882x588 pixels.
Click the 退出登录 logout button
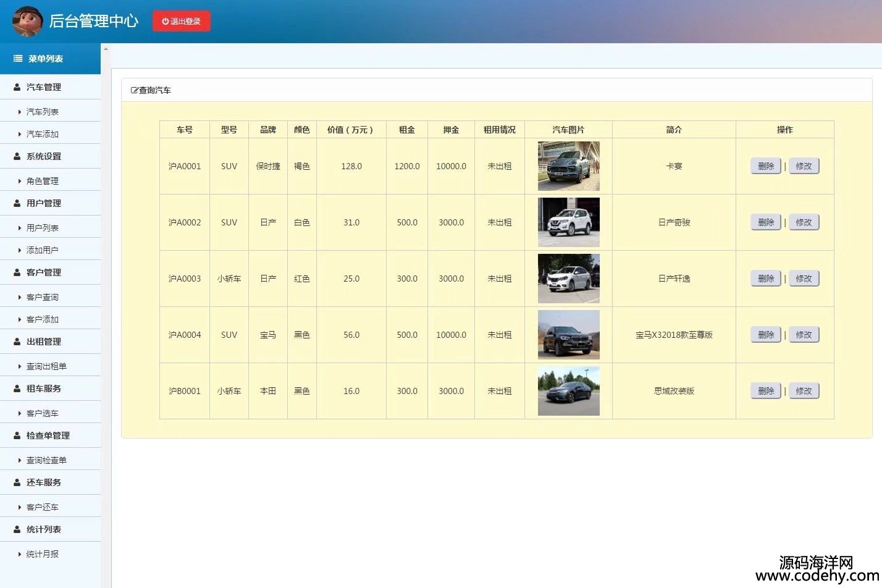[182, 21]
